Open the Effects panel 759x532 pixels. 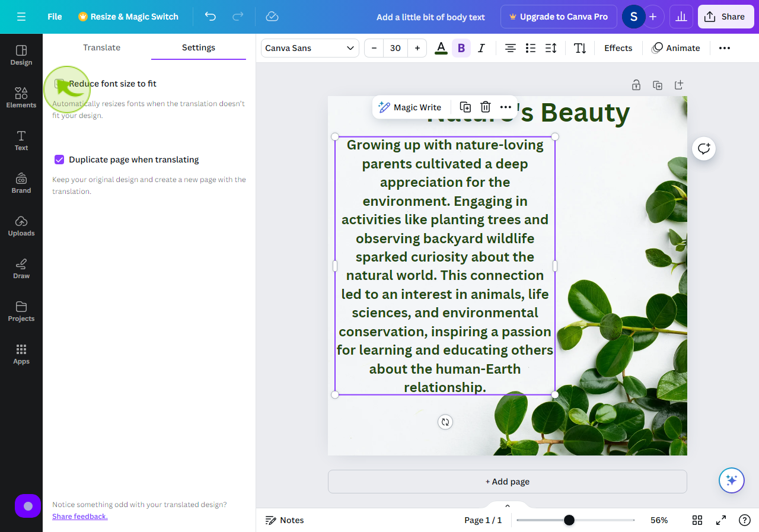pyautogui.click(x=618, y=48)
